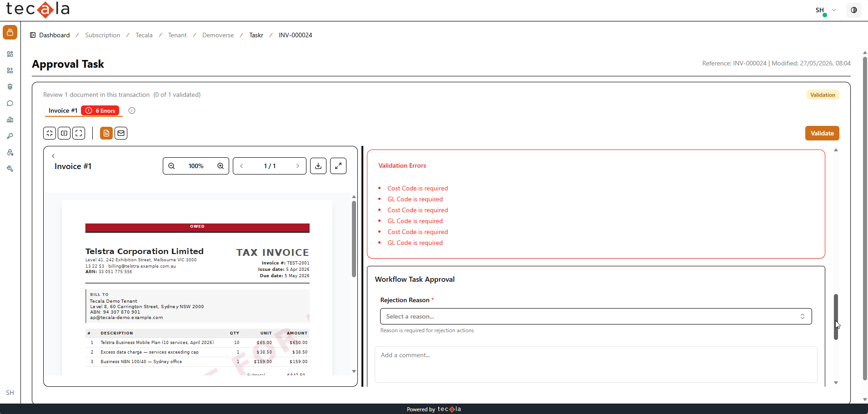This screenshot has width=868, height=414.
Task: Open the Tecala breadcrumb link
Action: (x=144, y=35)
